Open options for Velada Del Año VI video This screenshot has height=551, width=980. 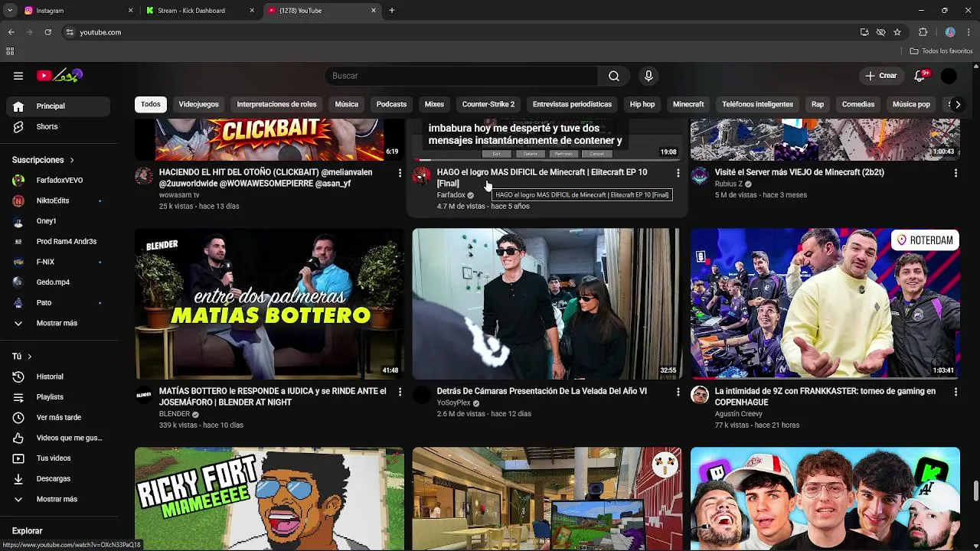pyautogui.click(x=678, y=392)
